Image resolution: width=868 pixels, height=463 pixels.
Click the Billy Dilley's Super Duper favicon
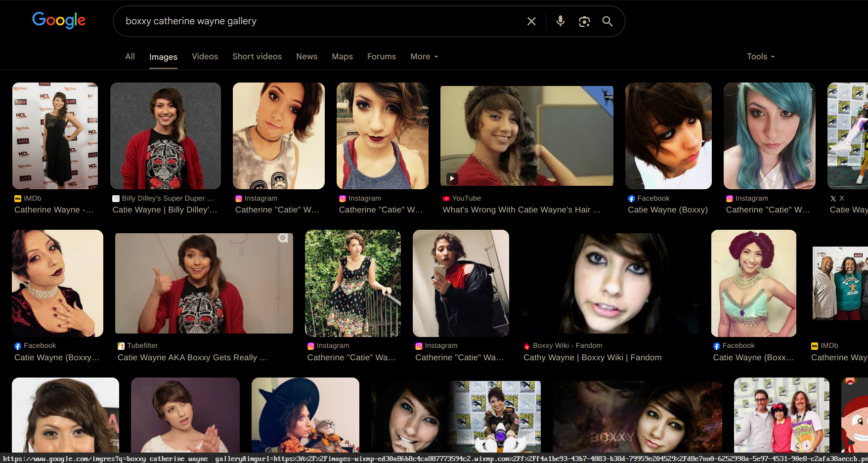116,199
